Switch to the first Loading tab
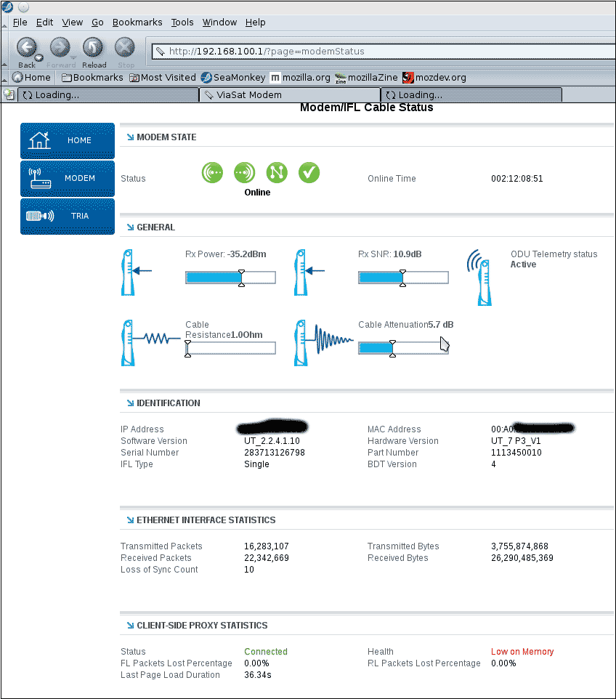Screen dimensions: 616x699 tap(108, 95)
